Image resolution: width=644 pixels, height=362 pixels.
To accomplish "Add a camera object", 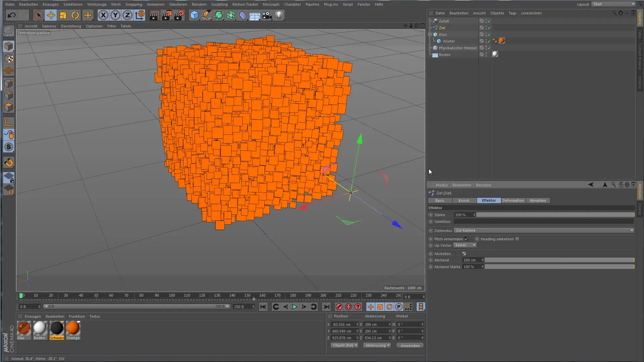I will click(267, 15).
